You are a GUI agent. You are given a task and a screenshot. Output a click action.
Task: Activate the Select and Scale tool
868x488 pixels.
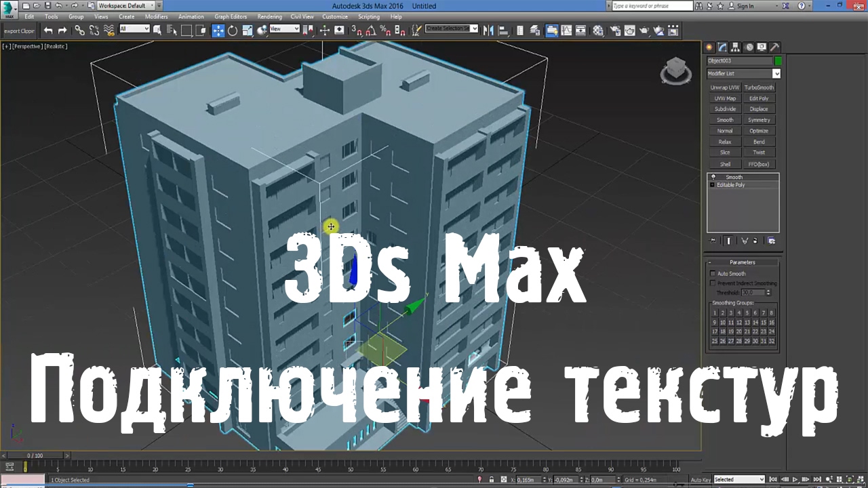(x=248, y=30)
